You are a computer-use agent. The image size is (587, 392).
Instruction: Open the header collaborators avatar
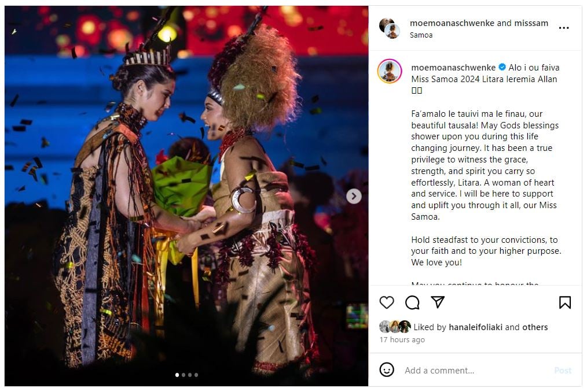(390, 28)
